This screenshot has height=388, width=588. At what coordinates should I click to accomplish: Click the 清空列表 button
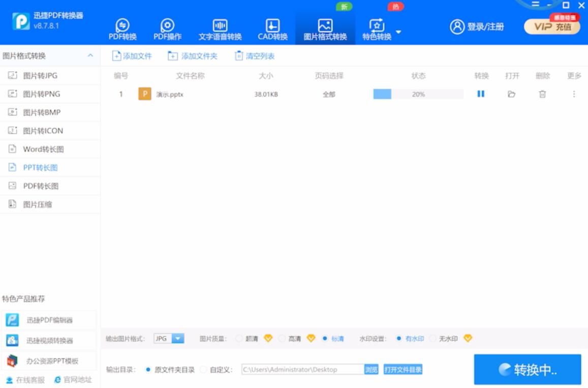click(255, 56)
